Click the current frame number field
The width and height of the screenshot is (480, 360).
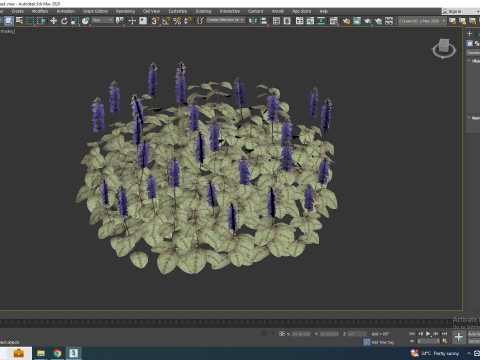click(429, 341)
